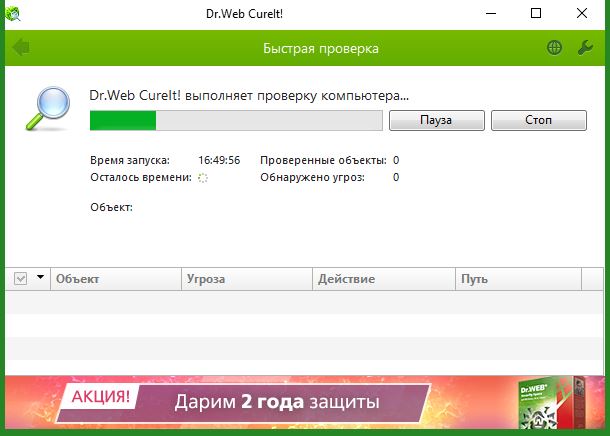
Task: Stop the scan with Стоп button
Action: click(x=538, y=120)
